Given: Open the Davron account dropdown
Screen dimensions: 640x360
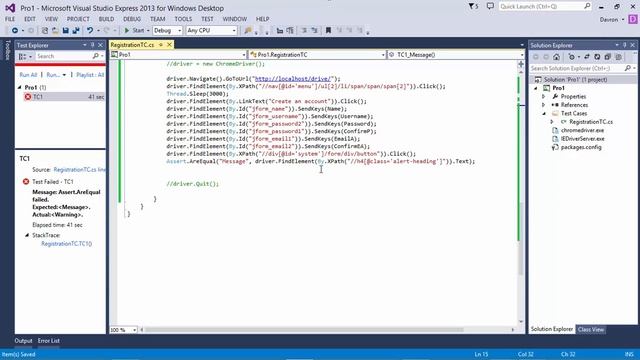Looking at the screenshot, I should pyautogui.click(x=612, y=20).
